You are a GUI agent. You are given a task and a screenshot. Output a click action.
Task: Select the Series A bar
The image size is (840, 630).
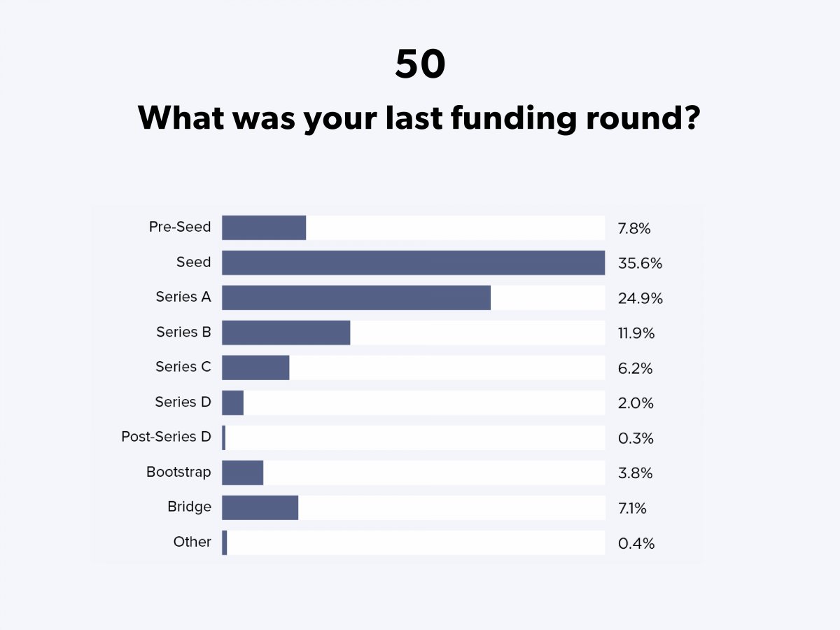pyautogui.click(x=356, y=297)
